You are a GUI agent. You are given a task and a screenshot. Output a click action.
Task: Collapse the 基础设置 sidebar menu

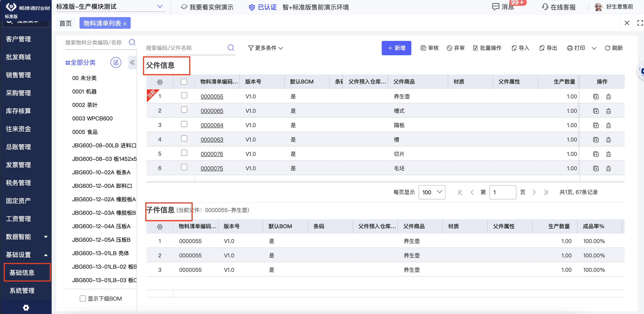click(46, 255)
